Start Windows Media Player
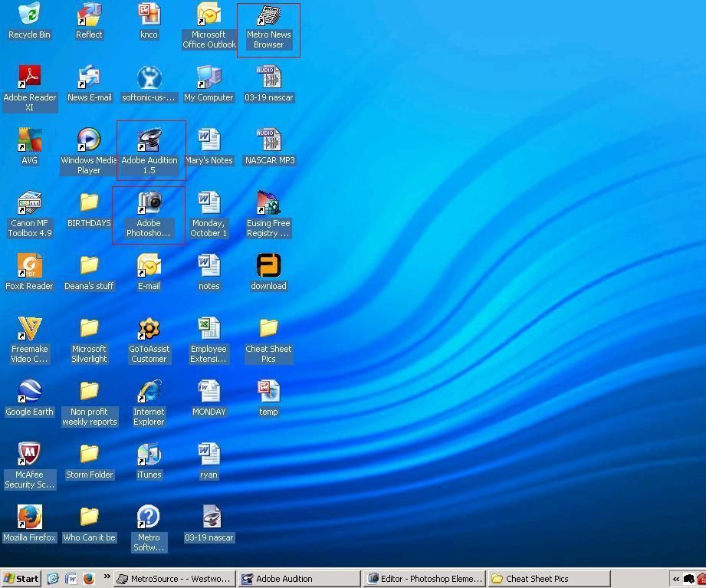Viewport: 706px width, 588px height. pos(89,142)
